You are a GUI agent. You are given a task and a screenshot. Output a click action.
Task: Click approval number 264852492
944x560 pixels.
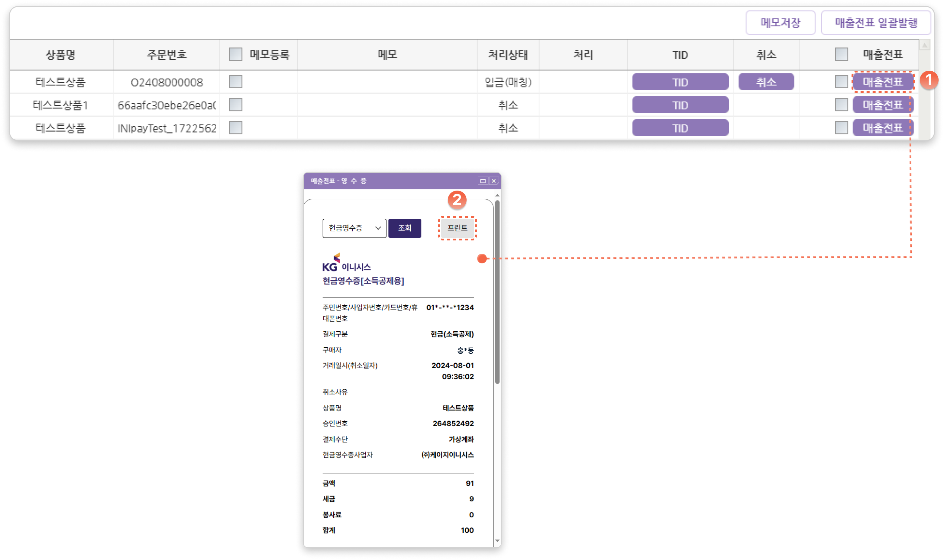click(x=453, y=423)
